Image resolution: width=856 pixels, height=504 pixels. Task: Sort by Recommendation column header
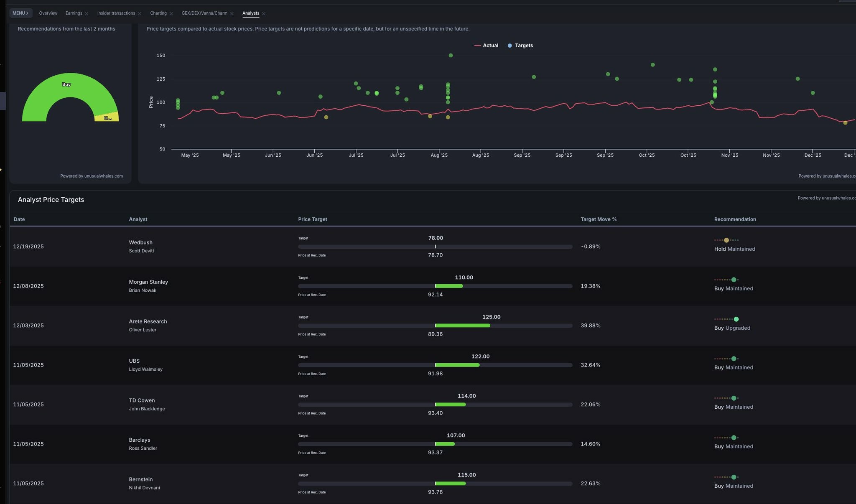pos(735,219)
